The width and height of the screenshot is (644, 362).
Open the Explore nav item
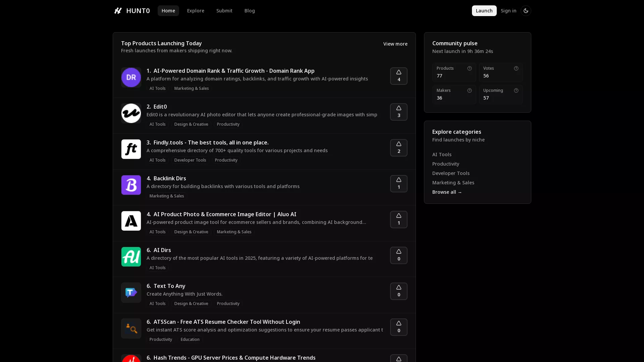(x=196, y=10)
